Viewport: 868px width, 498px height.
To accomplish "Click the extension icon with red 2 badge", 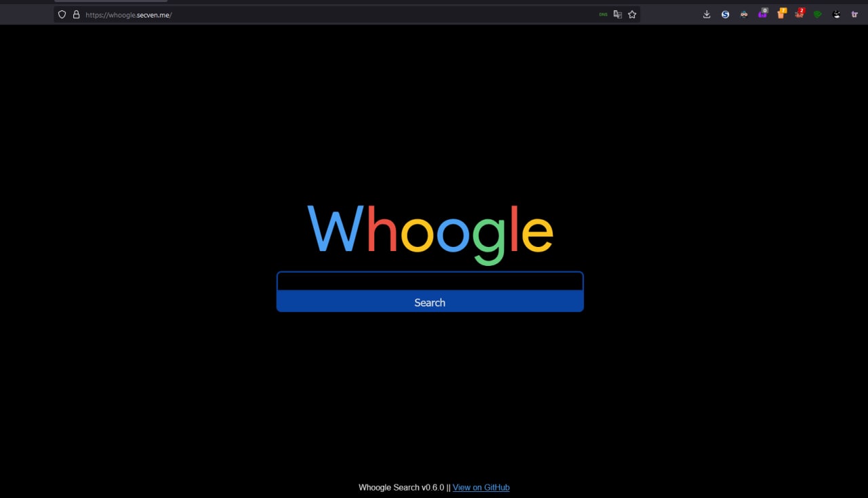I will point(800,14).
